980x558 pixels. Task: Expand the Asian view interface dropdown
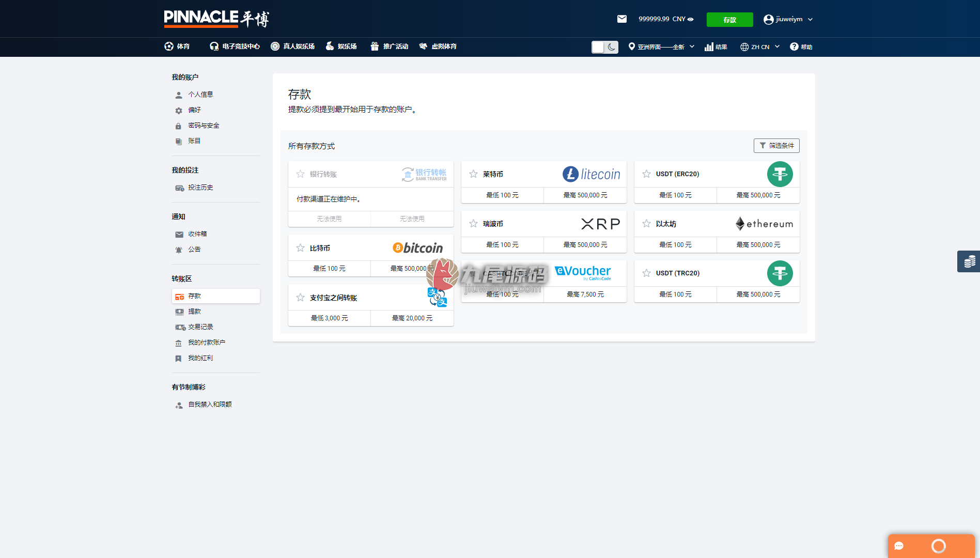tap(661, 47)
